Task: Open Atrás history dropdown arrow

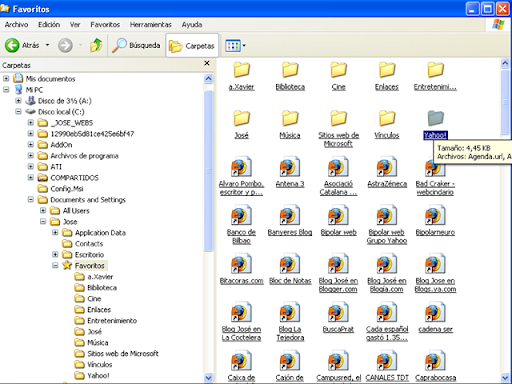Action: click(48, 45)
